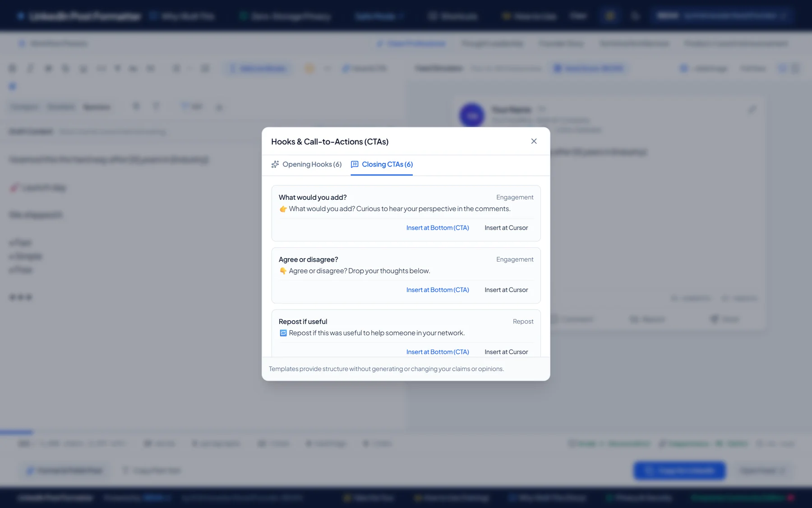812x508 pixels.
Task: Switch to the Opening Hooks (6) tab
Action: point(306,164)
